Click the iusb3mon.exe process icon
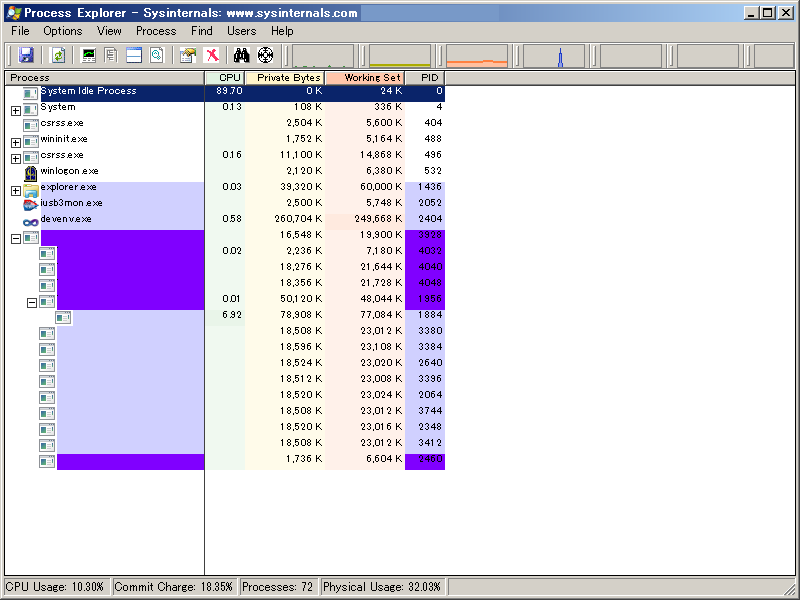The height and width of the screenshot is (600, 800). [31, 205]
